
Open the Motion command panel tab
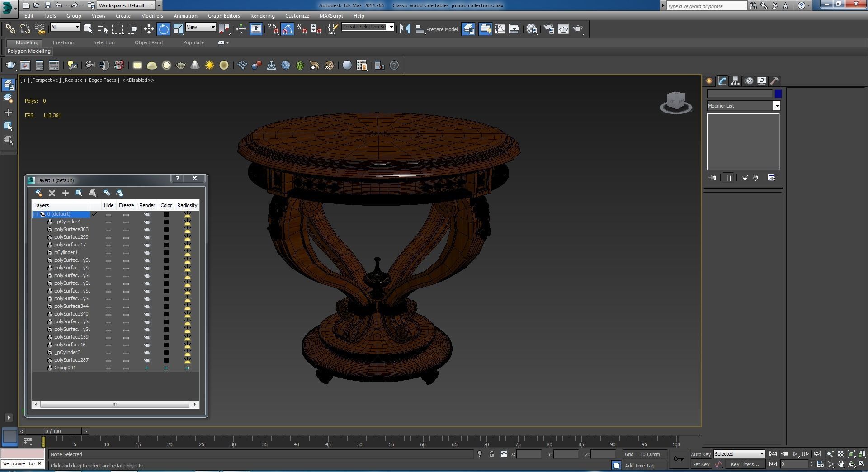(x=749, y=81)
